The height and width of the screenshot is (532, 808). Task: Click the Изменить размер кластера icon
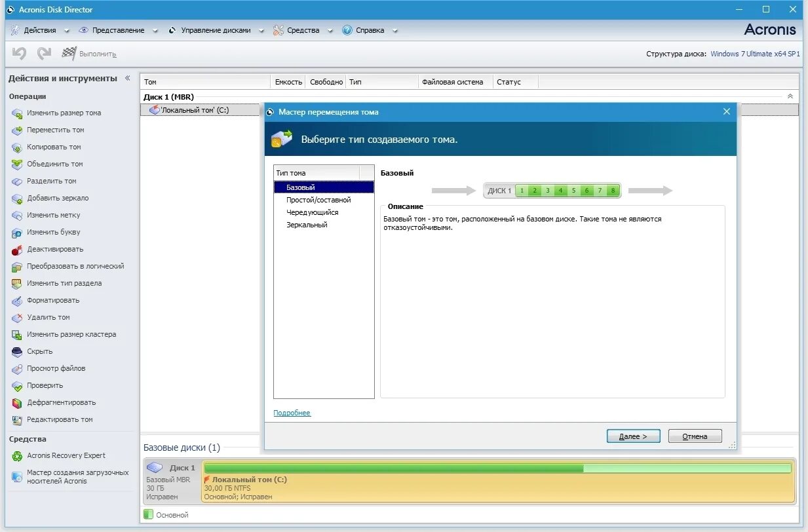tap(17, 335)
